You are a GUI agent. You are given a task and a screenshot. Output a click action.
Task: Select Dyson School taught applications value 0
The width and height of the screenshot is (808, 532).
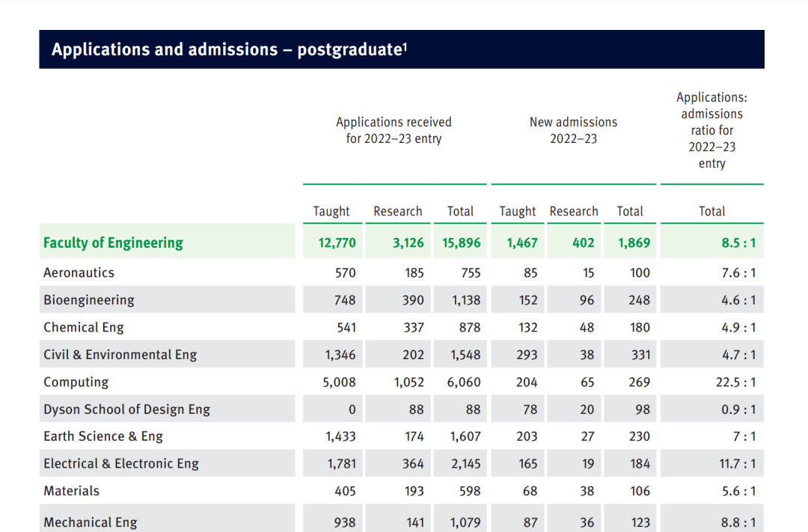tap(352, 409)
